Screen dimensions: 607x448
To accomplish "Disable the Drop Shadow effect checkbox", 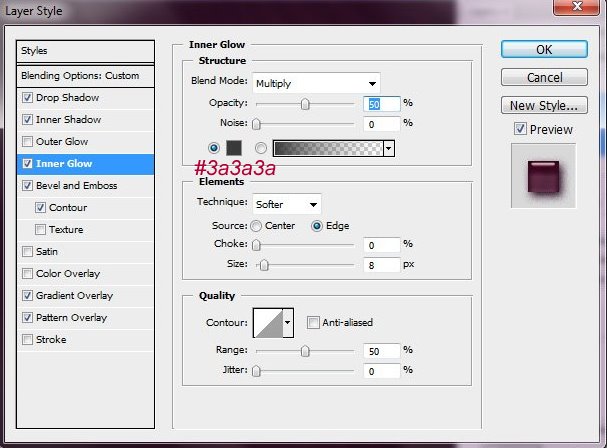I will pyautogui.click(x=27, y=98).
